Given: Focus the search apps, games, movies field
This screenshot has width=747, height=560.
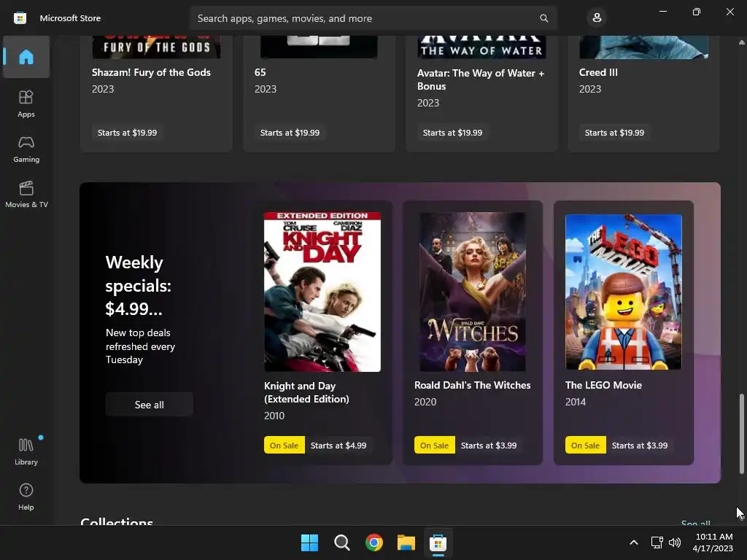Looking at the screenshot, I should (373, 18).
